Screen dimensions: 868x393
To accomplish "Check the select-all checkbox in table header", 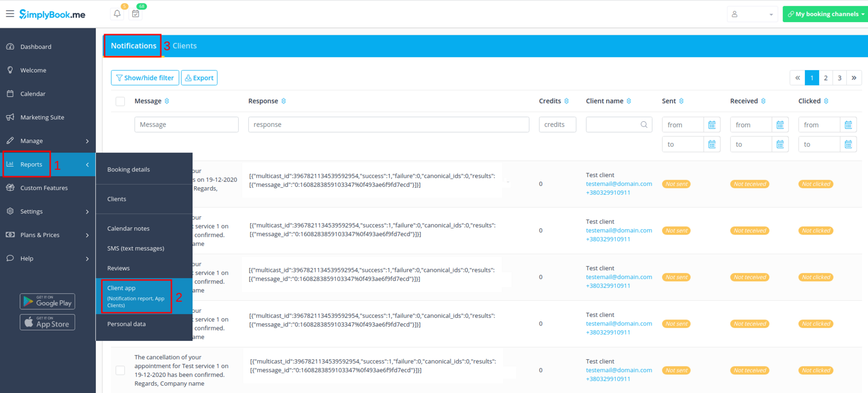I will (121, 101).
